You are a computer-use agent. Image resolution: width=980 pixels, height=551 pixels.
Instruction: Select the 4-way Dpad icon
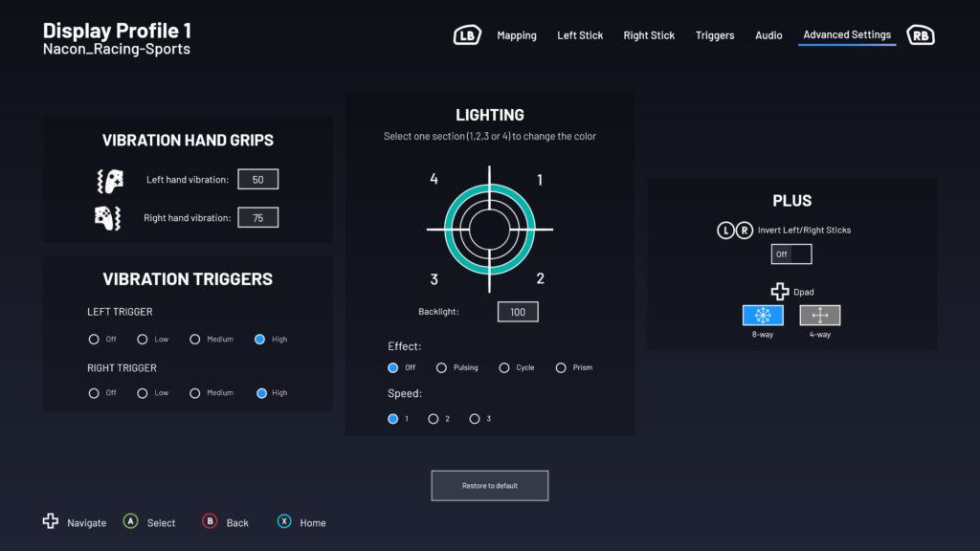pyautogui.click(x=819, y=316)
